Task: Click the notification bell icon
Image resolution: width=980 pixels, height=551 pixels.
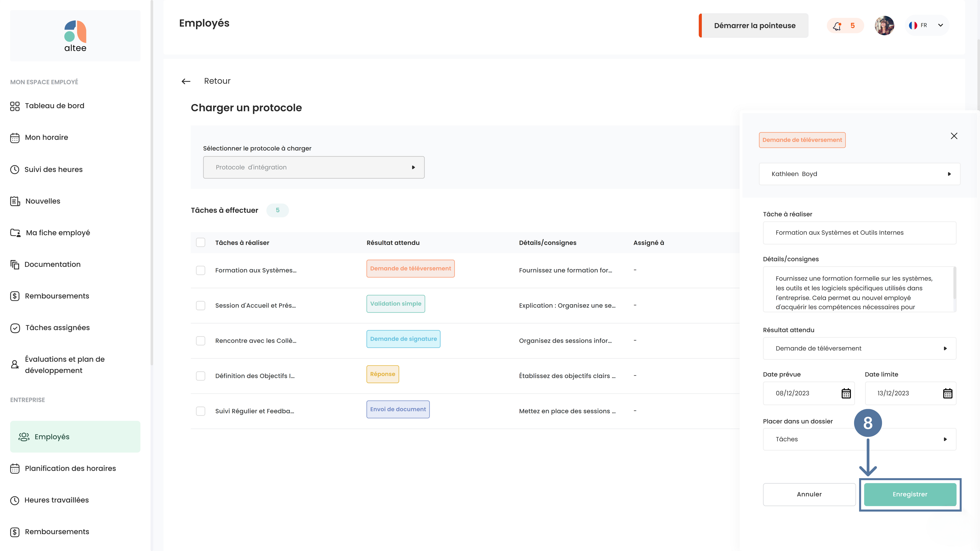Action: 837,25
